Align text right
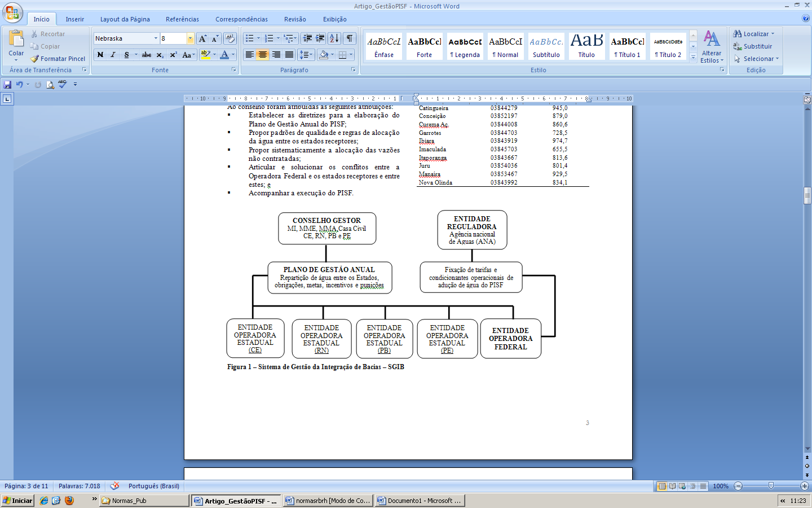The image size is (812, 508). [276, 55]
